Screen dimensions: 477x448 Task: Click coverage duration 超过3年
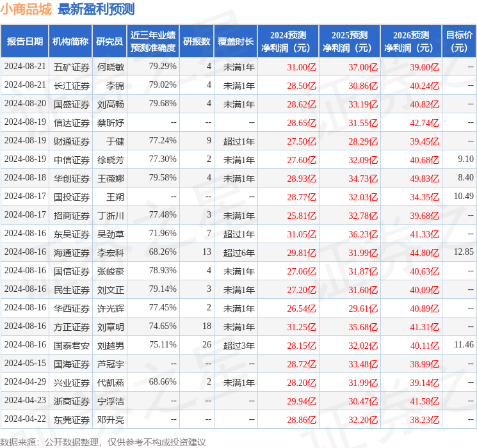pos(239,346)
